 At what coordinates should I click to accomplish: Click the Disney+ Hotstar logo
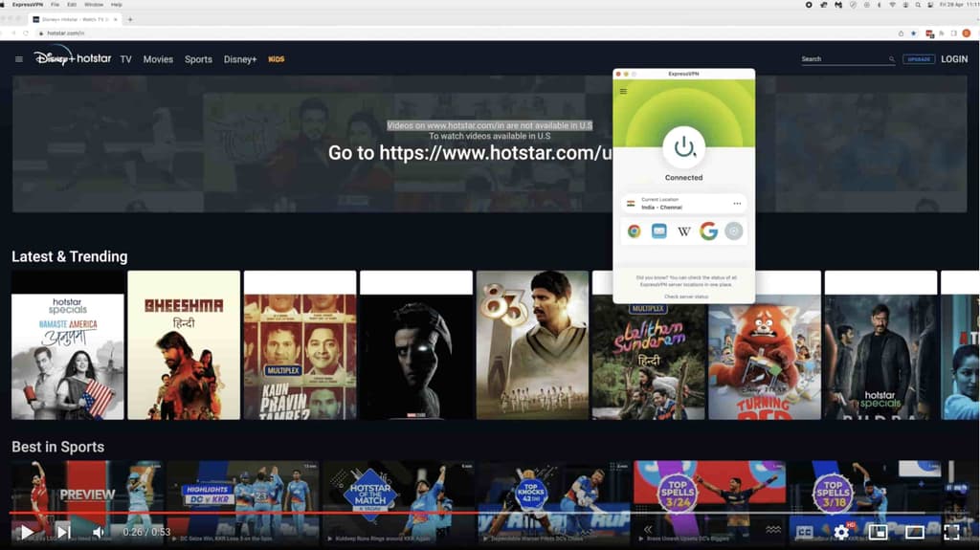[73, 57]
